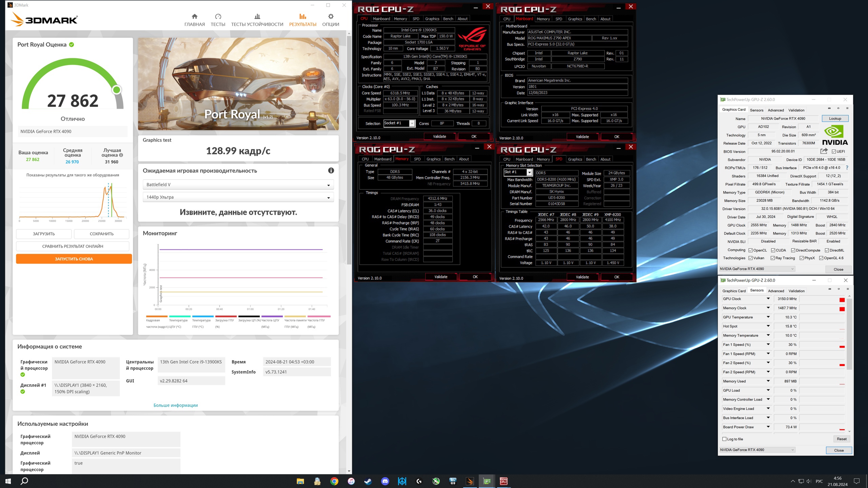868x488 pixels.
Task: Switch to ROG CPU-Z taskbar icon
Action: pos(504,481)
